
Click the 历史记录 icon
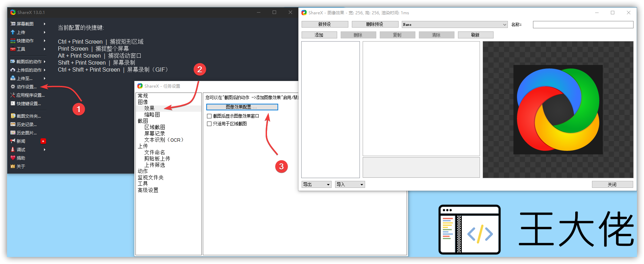point(13,124)
